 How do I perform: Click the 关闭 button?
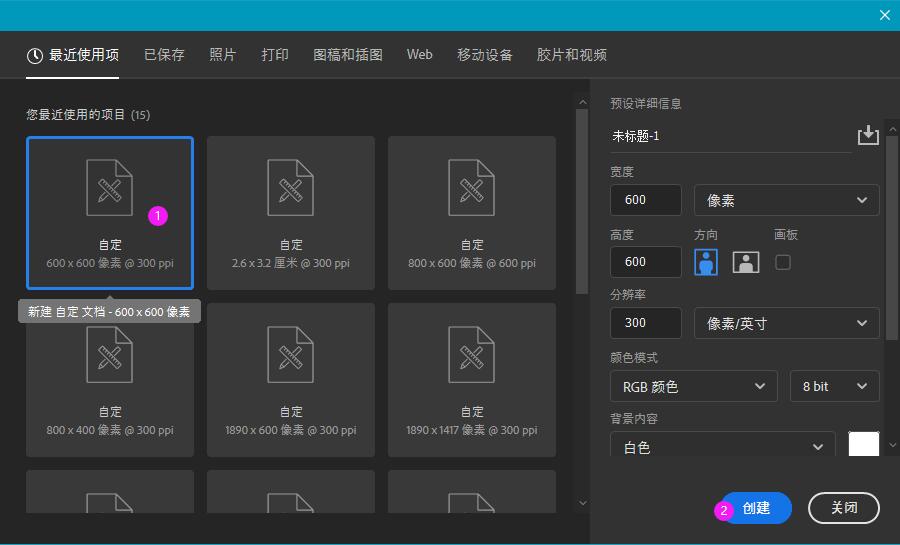pos(844,508)
